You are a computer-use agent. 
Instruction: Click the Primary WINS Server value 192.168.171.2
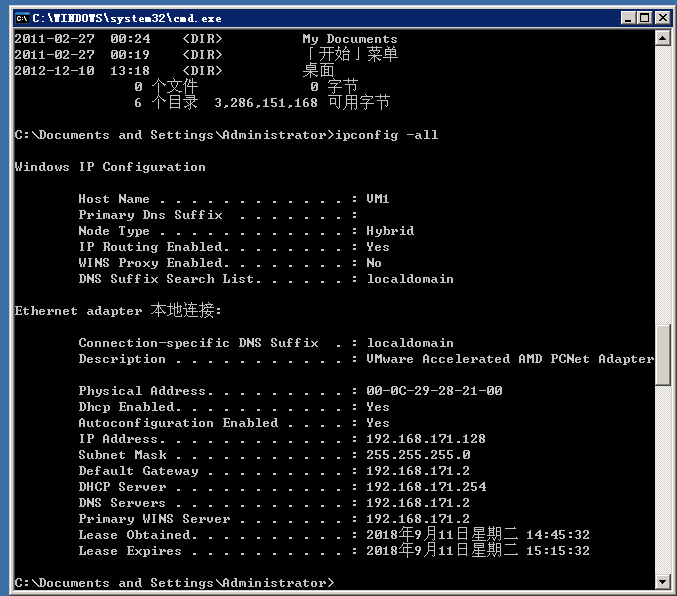click(x=418, y=519)
